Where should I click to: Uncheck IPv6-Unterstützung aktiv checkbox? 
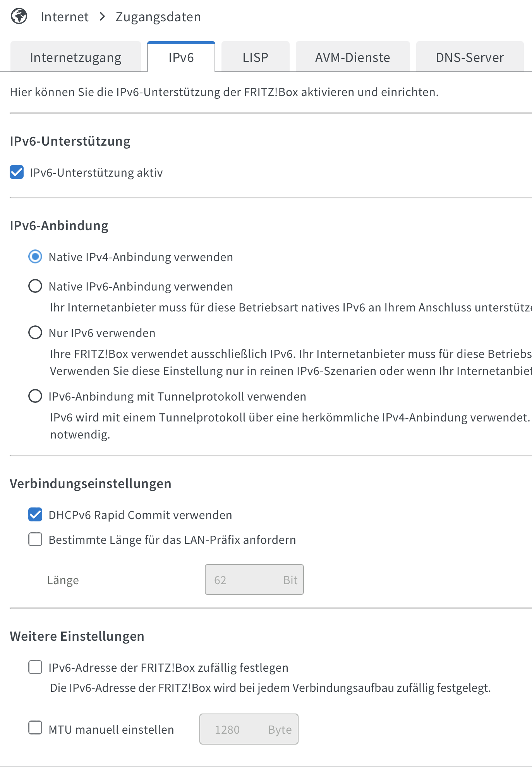pos(17,172)
